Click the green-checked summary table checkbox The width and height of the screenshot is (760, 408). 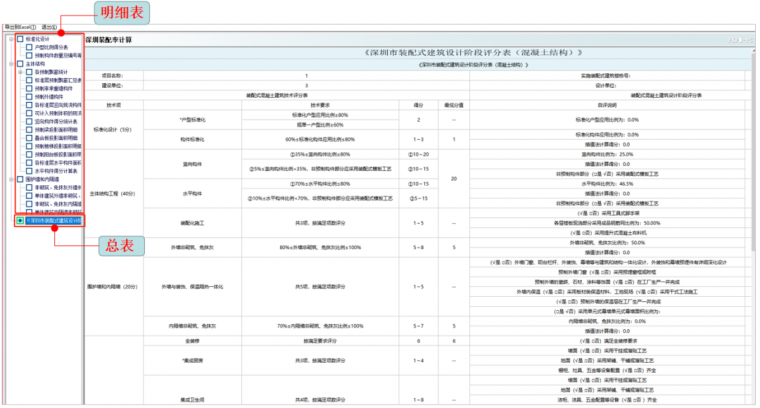point(20,220)
